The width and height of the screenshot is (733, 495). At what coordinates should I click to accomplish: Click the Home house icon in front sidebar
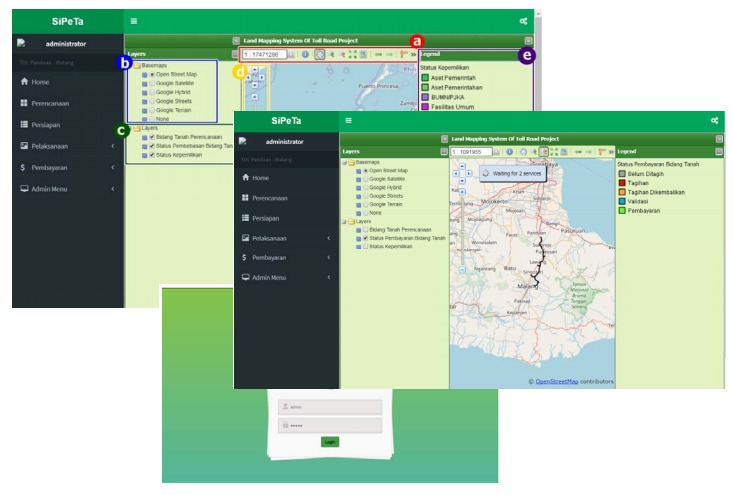(x=246, y=177)
